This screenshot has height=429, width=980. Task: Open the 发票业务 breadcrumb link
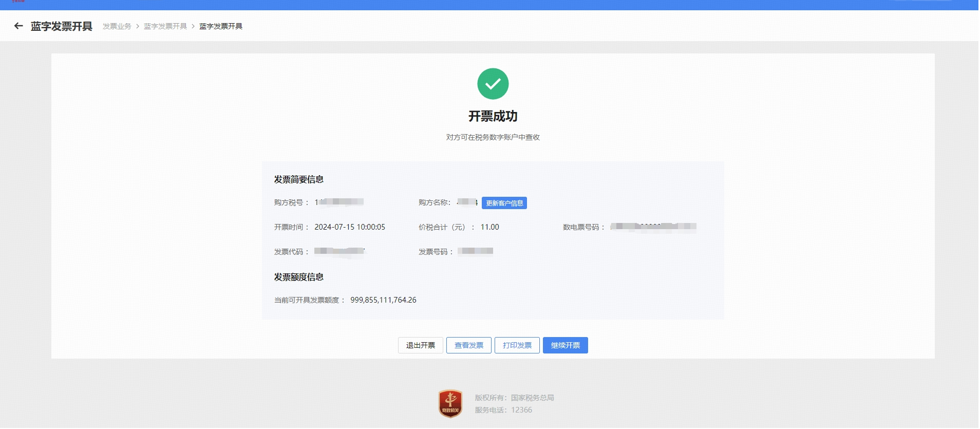[x=117, y=26]
